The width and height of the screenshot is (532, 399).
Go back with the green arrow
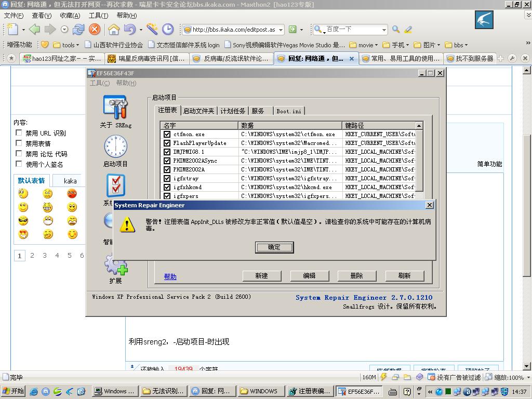click(x=35, y=30)
